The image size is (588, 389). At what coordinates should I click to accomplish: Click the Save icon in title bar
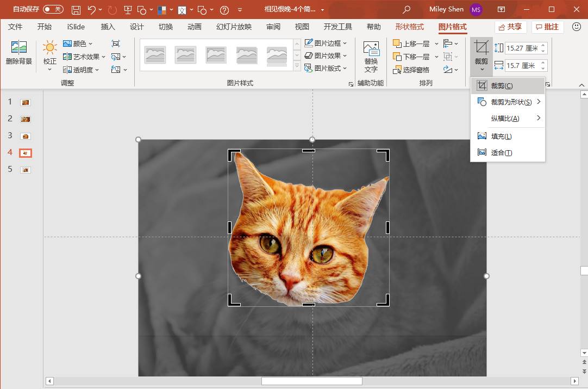coord(76,10)
